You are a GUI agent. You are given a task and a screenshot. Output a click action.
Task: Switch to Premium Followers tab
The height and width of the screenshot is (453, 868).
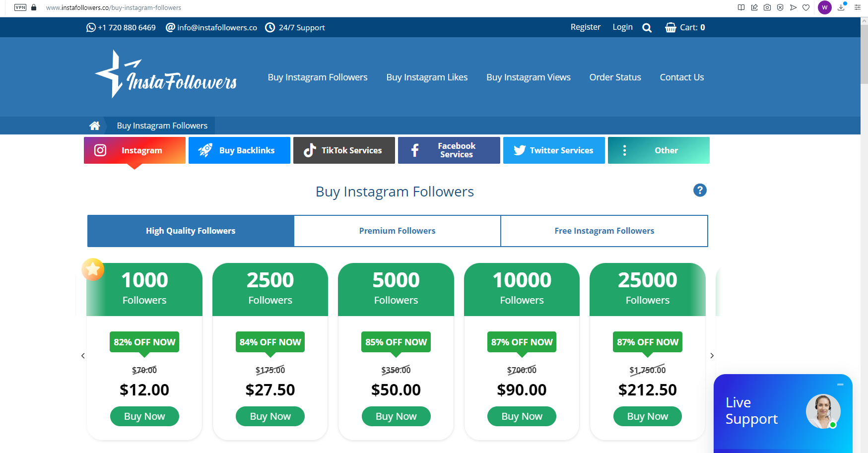pos(398,231)
